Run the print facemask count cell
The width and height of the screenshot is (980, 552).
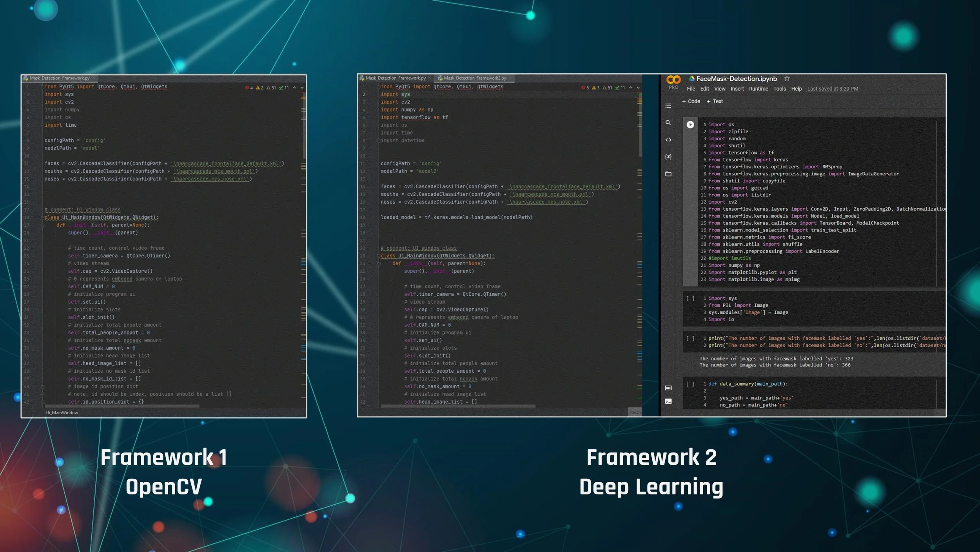point(690,338)
